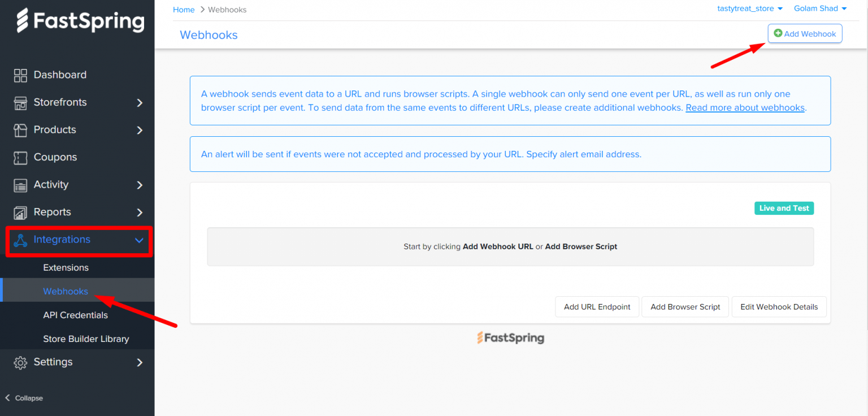Open API Credentials menu item
Image resolution: width=868 pixels, height=416 pixels.
(76, 315)
